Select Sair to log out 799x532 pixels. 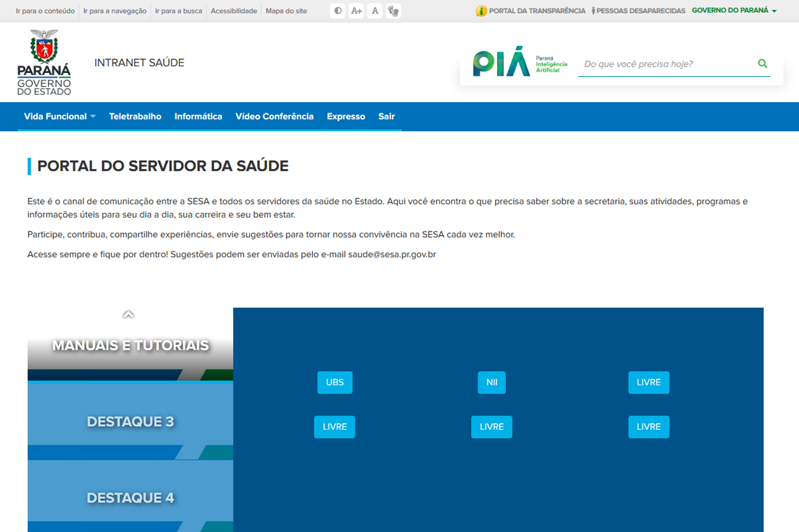coord(386,116)
